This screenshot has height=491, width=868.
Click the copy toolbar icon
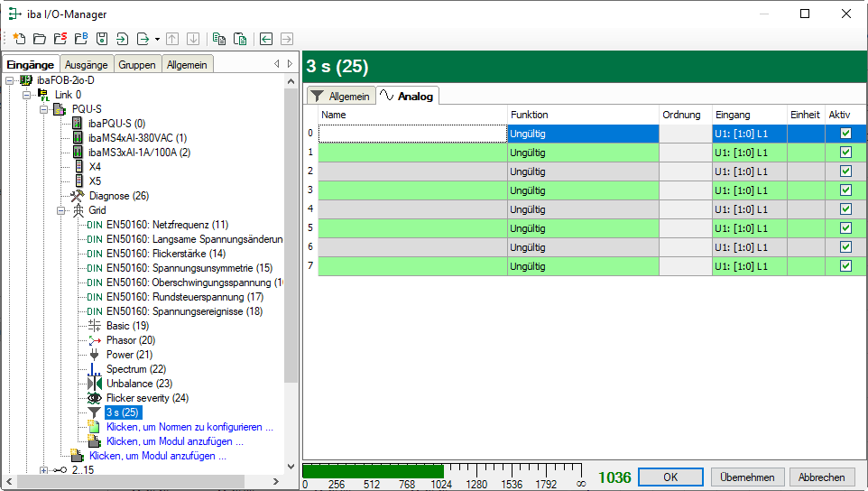219,39
